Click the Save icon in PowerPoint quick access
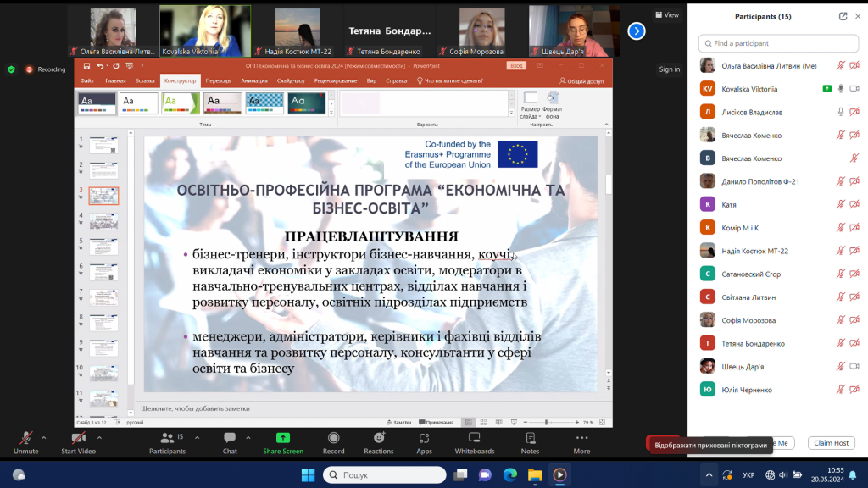Viewport: 868px width, 488px height. [86, 66]
